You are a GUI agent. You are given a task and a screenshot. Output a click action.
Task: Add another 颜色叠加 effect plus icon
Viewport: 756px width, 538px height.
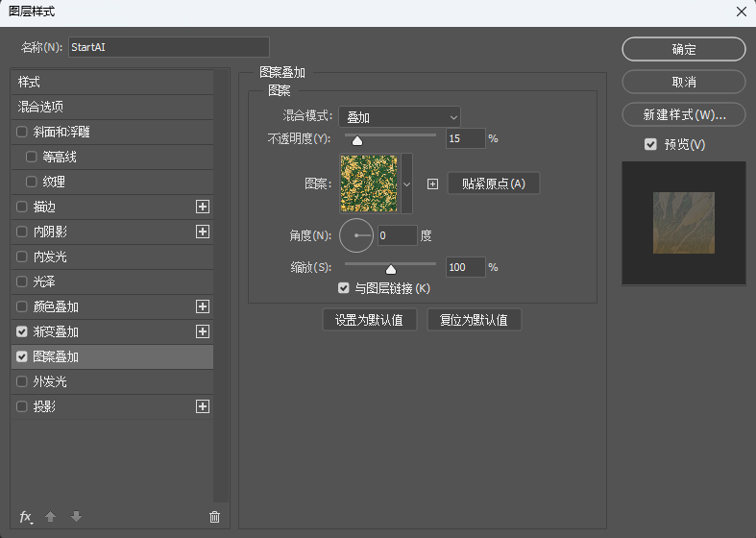203,306
